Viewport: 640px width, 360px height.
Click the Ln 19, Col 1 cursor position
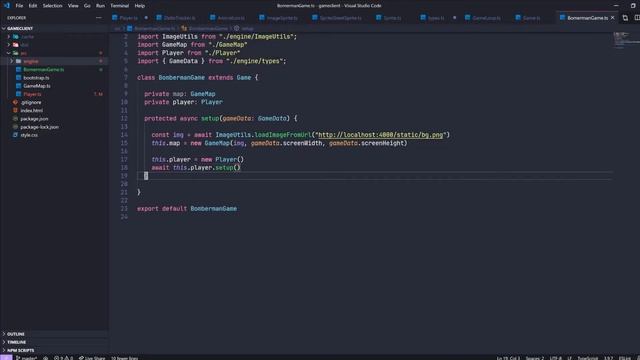(508, 358)
